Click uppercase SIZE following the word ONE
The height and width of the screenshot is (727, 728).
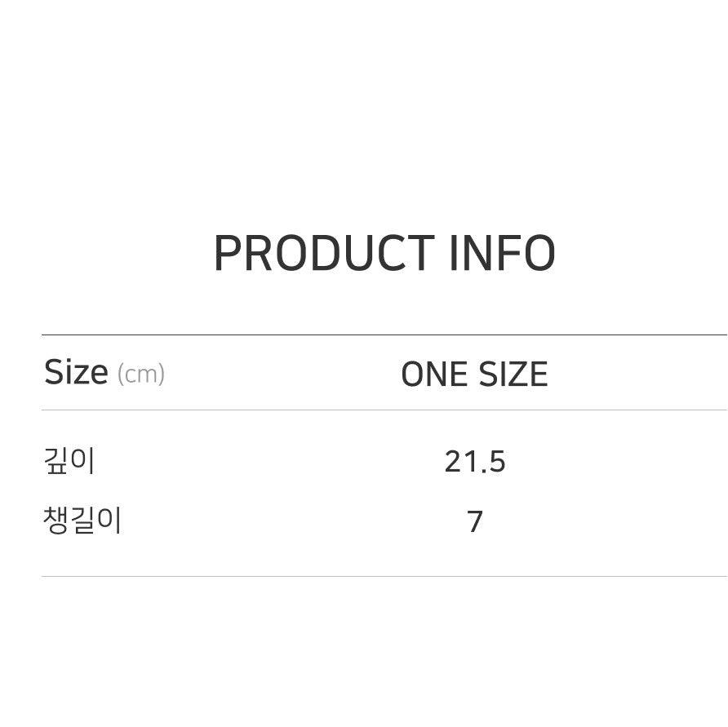pos(513,375)
